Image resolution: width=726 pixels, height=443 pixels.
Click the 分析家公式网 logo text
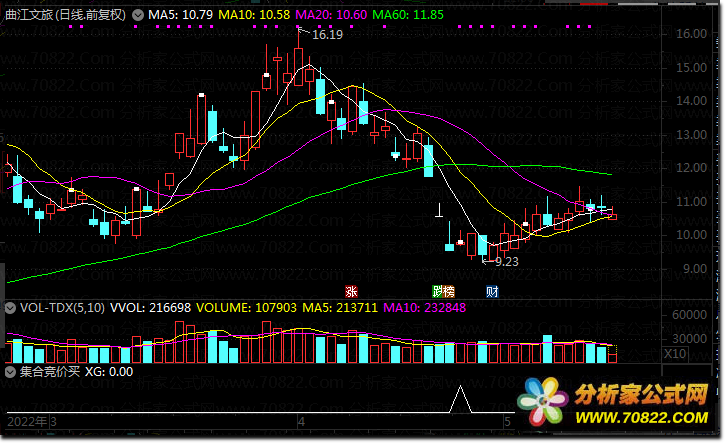pyautogui.click(x=642, y=395)
